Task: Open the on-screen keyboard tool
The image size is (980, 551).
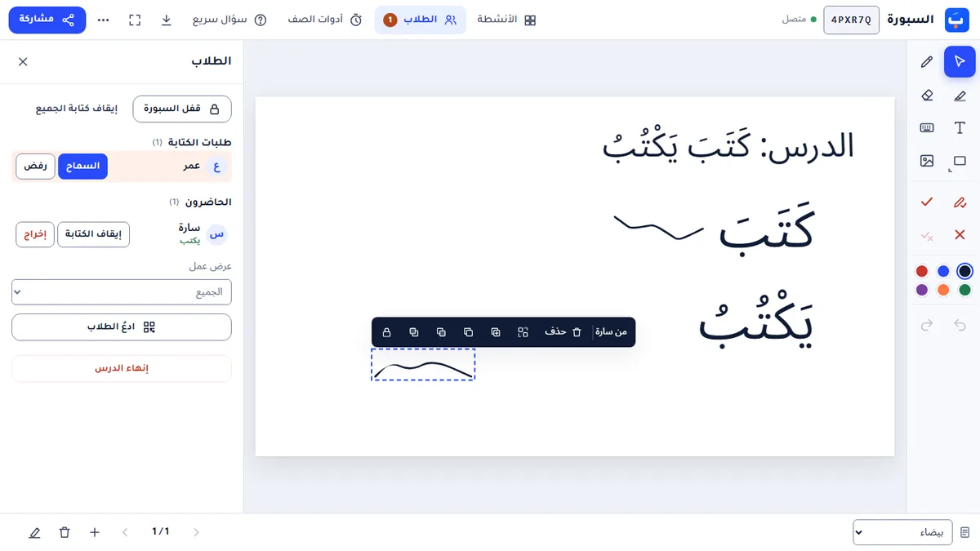Action: click(927, 128)
